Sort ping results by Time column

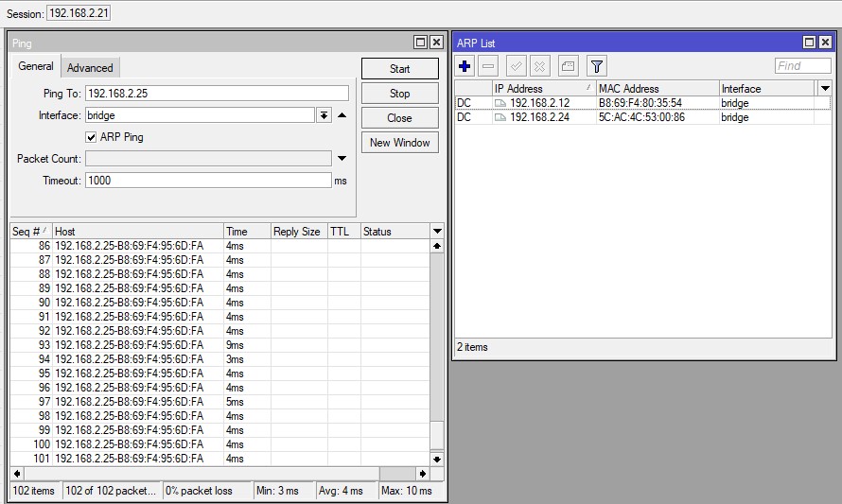247,232
